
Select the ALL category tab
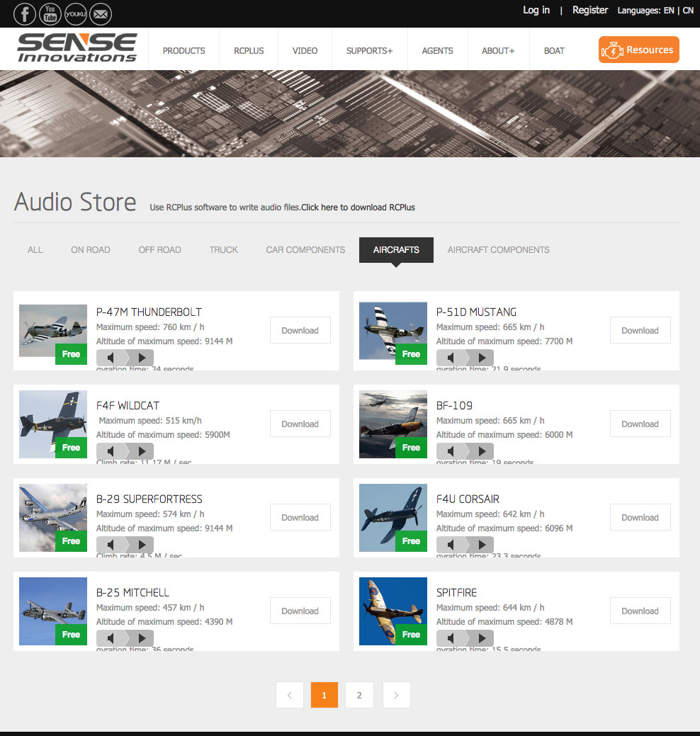[35, 250]
